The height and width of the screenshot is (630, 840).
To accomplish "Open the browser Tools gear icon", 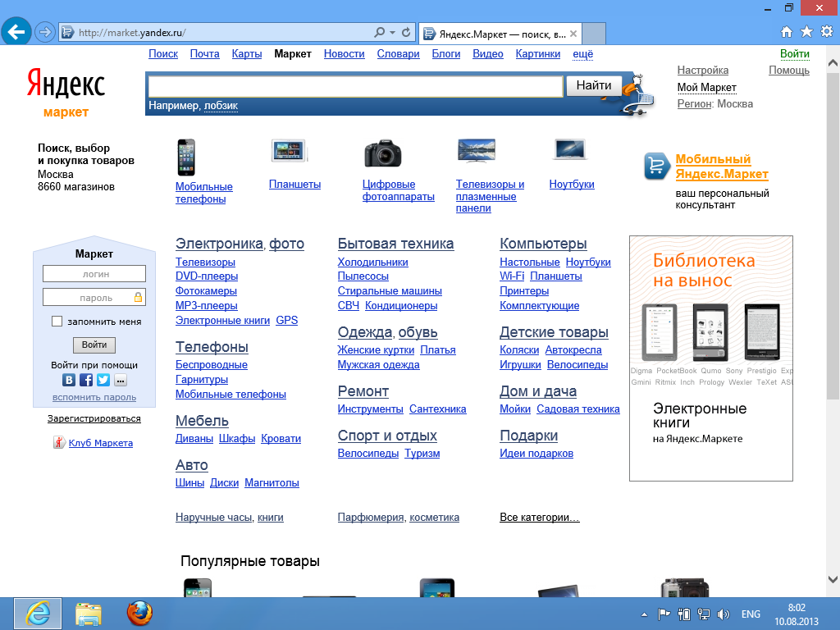I will coord(827,32).
